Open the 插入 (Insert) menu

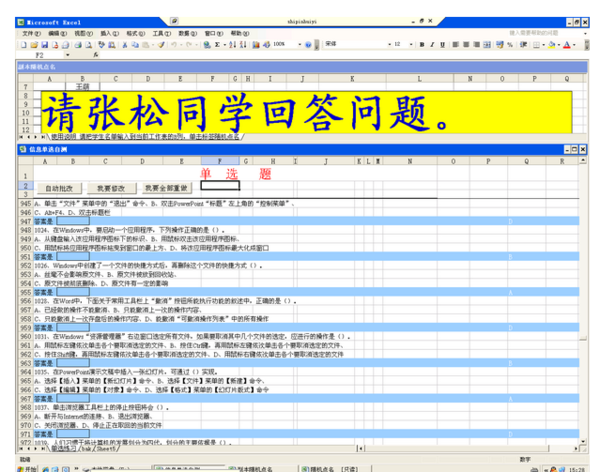click(109, 34)
